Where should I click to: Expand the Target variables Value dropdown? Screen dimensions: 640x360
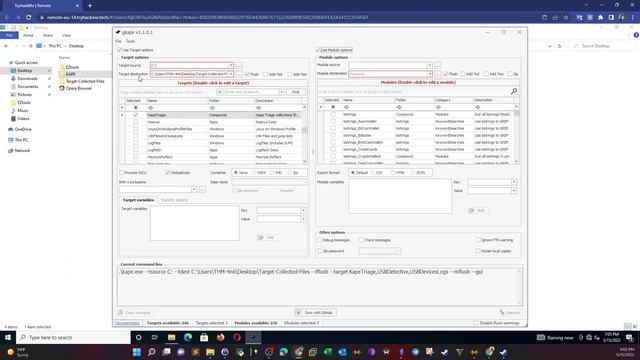[303, 219]
